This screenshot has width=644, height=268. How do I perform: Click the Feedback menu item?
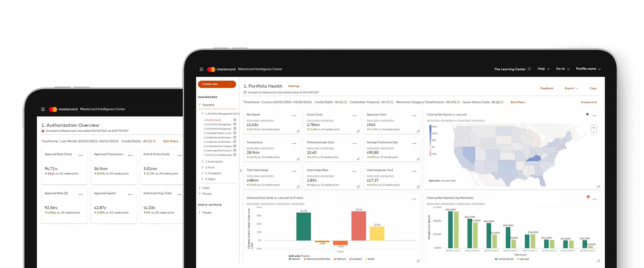[x=547, y=88]
